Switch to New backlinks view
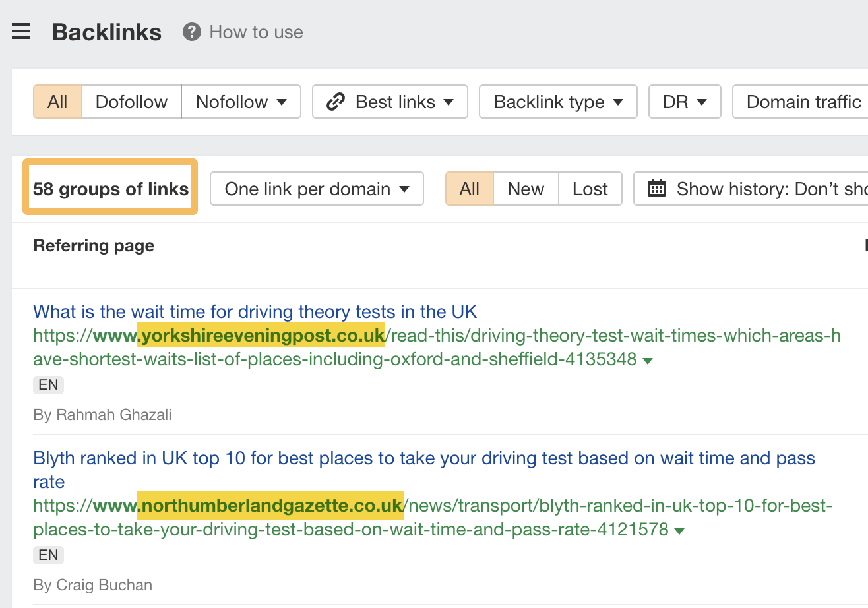Image resolution: width=868 pixels, height=608 pixels. (525, 189)
